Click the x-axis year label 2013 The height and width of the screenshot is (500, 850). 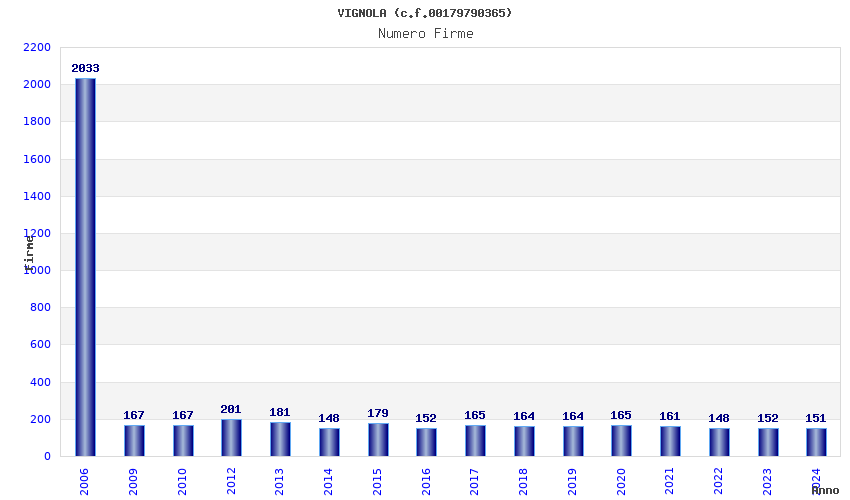click(x=280, y=482)
